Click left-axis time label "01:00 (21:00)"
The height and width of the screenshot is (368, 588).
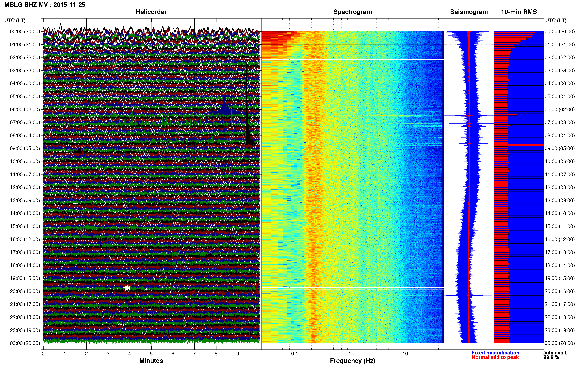[x=25, y=45]
